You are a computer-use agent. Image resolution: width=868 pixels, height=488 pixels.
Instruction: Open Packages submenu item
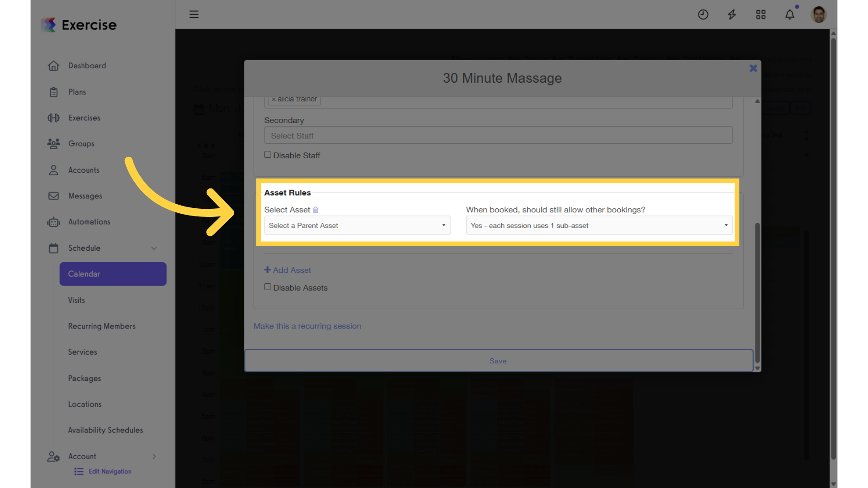pyautogui.click(x=85, y=379)
